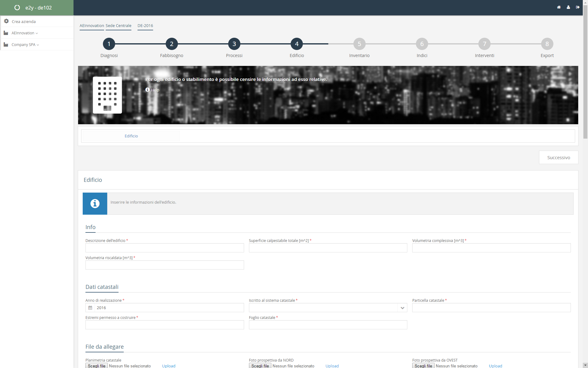Jump to step 8 Export

pos(547,44)
